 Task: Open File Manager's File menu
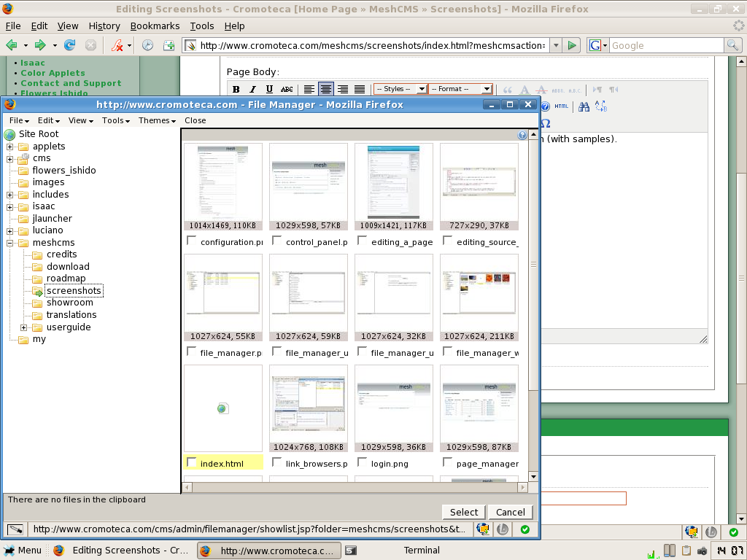pos(19,120)
